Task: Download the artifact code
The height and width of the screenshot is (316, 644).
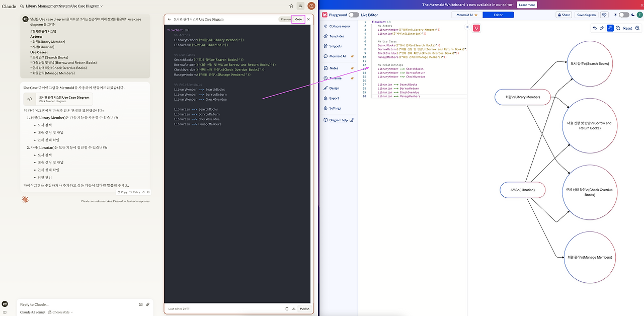Action: (294, 308)
